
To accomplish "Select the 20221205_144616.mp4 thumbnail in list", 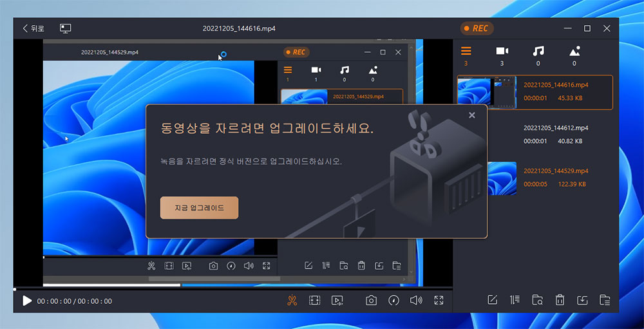I will pyautogui.click(x=487, y=92).
